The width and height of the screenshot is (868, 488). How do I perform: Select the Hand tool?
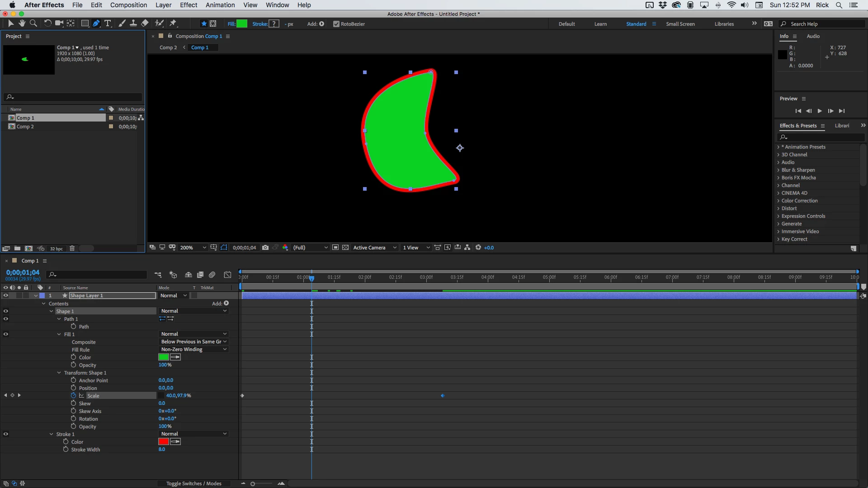click(22, 23)
